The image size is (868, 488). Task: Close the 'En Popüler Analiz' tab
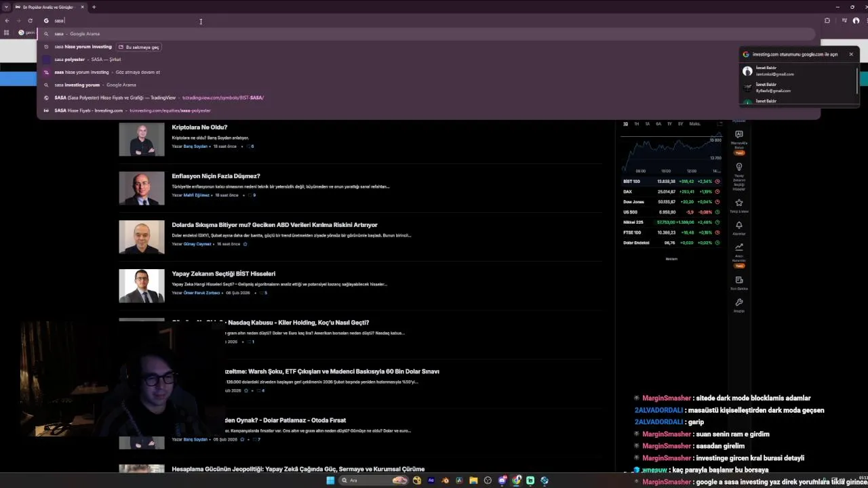pos(82,7)
